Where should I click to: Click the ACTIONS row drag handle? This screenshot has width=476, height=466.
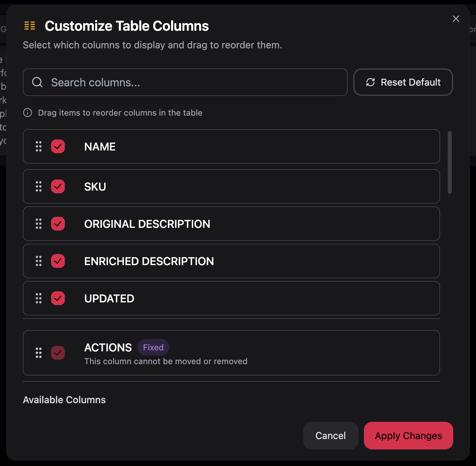point(39,353)
